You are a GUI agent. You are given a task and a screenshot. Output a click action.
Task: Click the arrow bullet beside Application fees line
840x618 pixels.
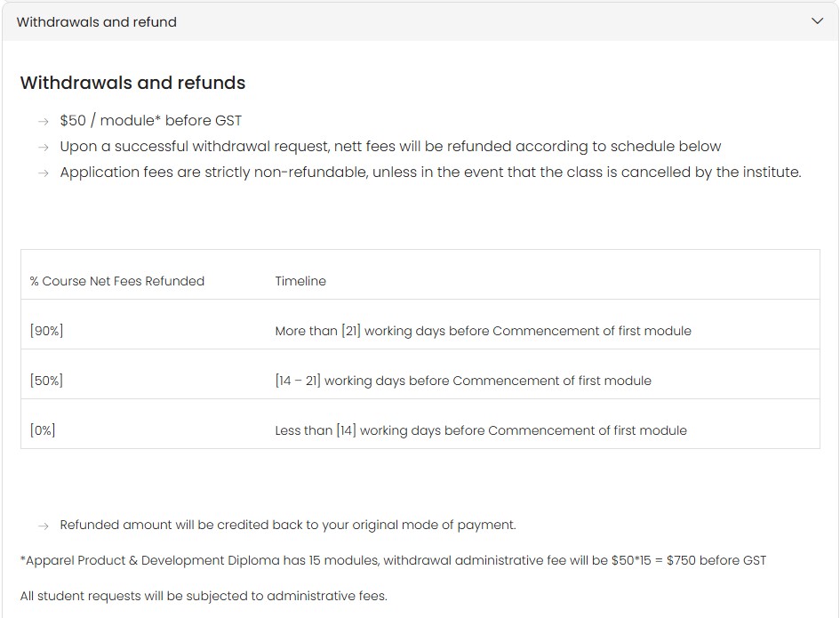44,173
